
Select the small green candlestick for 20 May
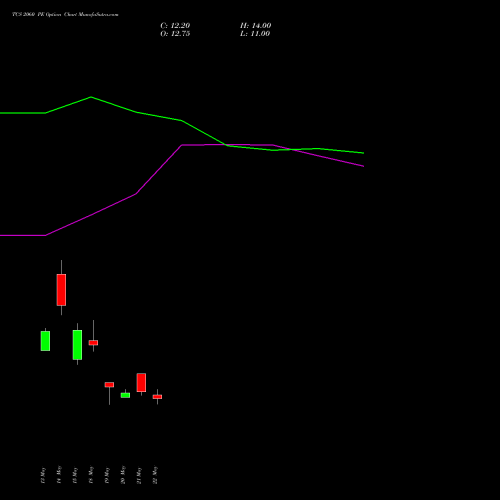[125, 395]
